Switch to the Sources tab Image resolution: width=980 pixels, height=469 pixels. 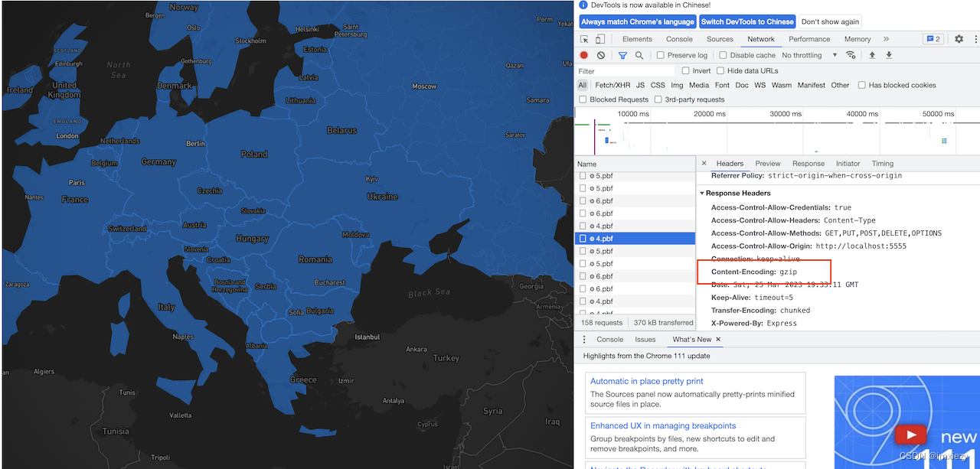point(720,39)
